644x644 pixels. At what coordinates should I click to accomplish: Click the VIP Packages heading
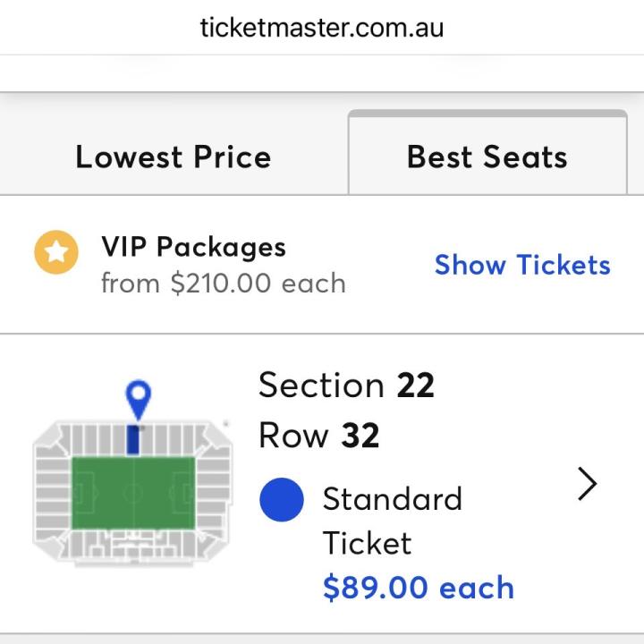(193, 248)
